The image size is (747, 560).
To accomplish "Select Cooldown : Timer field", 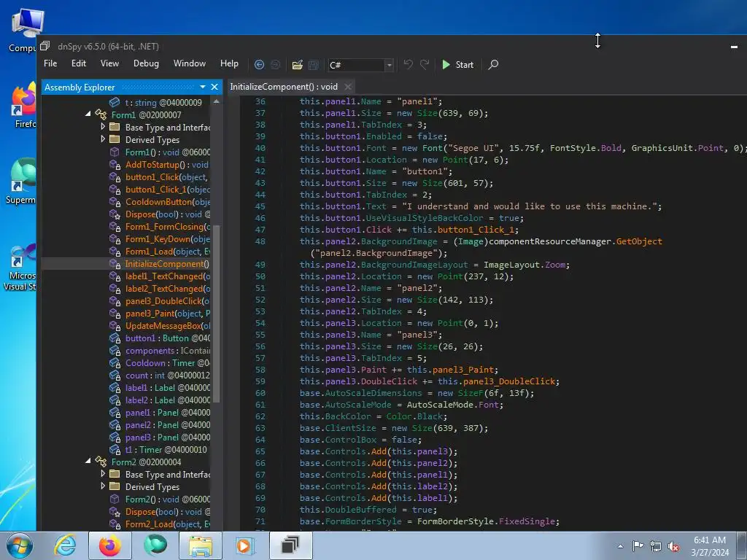I will [167, 363].
